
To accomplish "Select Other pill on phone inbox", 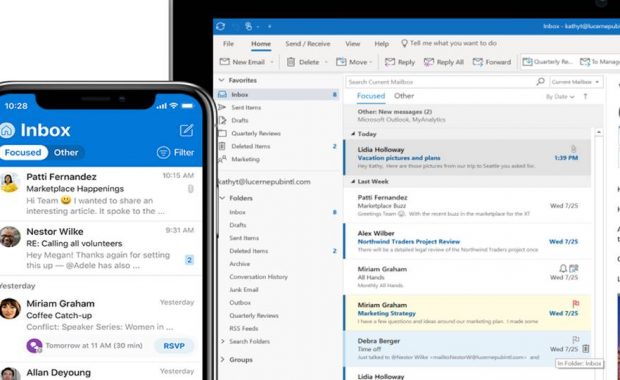I will [66, 153].
